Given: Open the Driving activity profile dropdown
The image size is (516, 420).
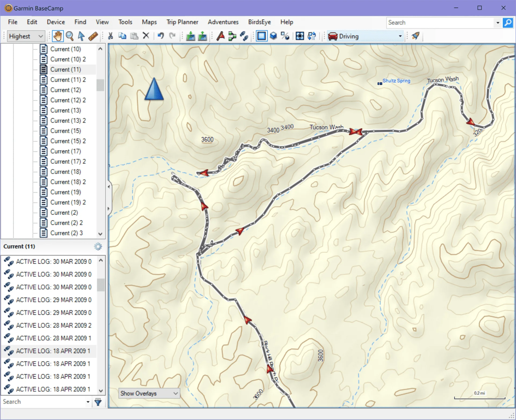Looking at the screenshot, I should pyautogui.click(x=365, y=36).
